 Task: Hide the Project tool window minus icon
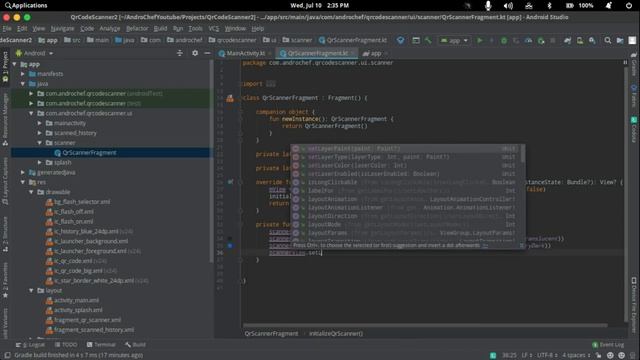click(207, 53)
